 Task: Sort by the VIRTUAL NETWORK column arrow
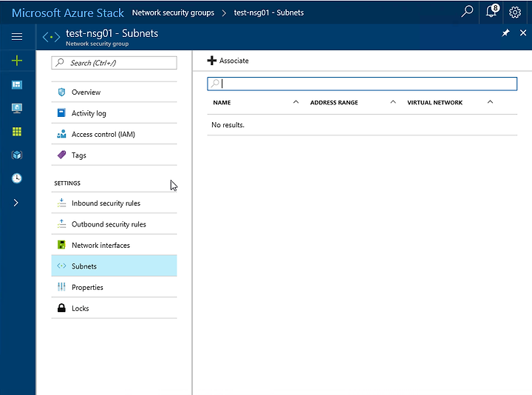coord(490,102)
